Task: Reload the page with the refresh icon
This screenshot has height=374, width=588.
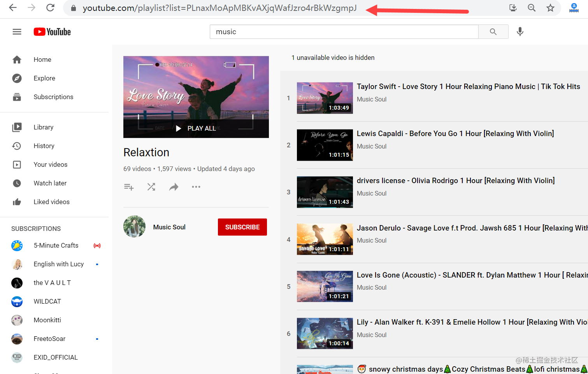Action: 50,8
